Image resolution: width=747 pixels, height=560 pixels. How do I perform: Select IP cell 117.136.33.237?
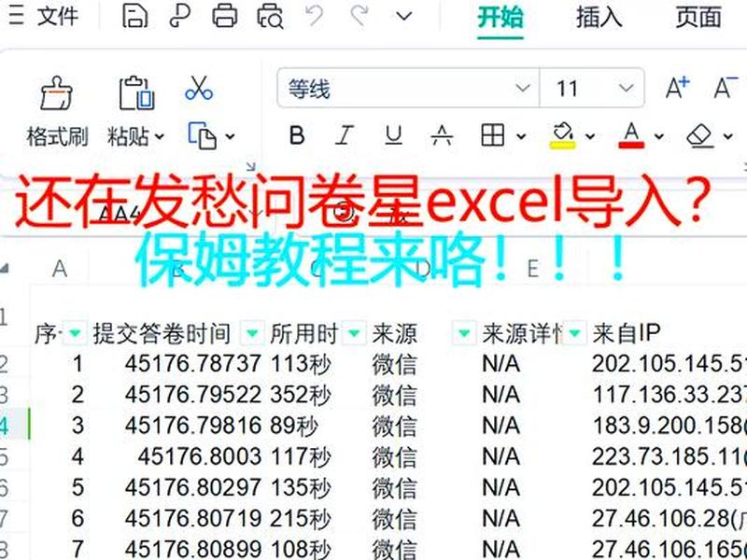tap(668, 395)
